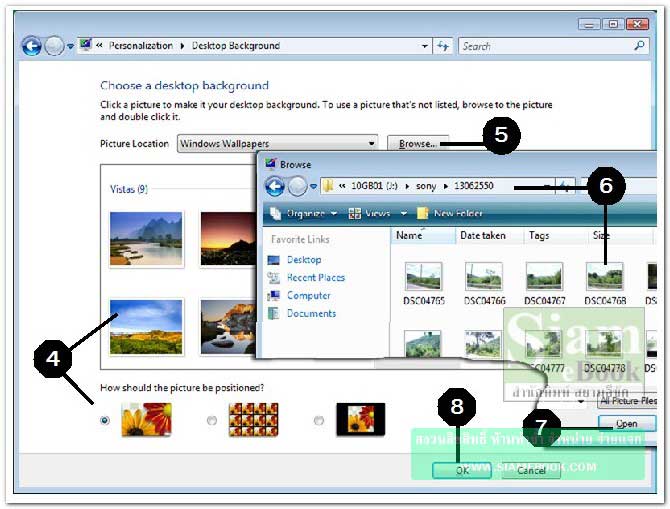Click Cancel in Desktop Background window

coord(531,471)
